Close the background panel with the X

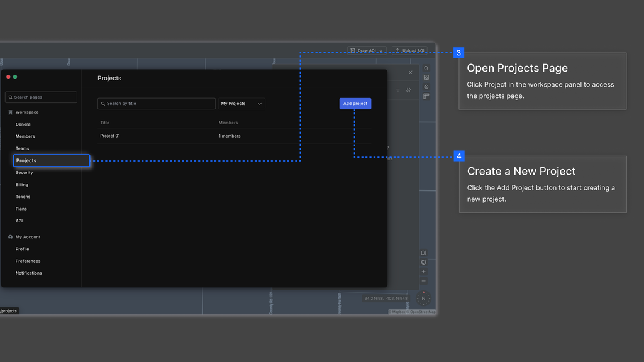[x=410, y=72]
